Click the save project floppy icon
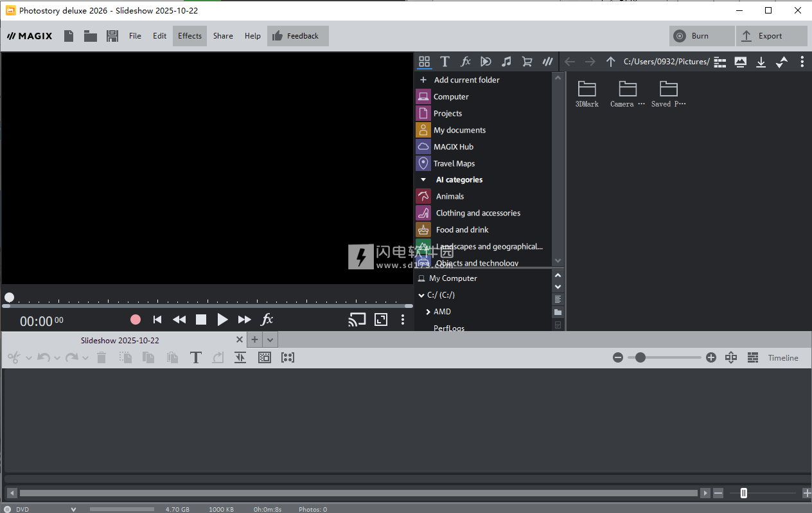The width and height of the screenshot is (812, 513). tap(112, 36)
